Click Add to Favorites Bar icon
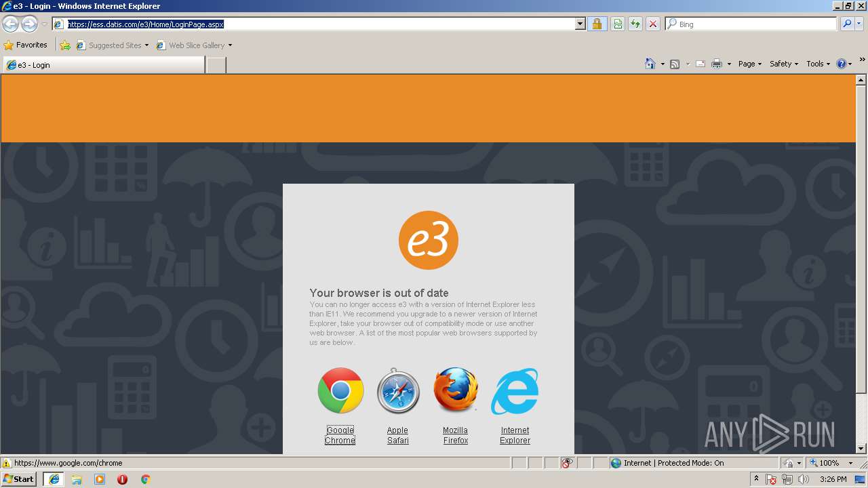The image size is (868, 488). (65, 45)
